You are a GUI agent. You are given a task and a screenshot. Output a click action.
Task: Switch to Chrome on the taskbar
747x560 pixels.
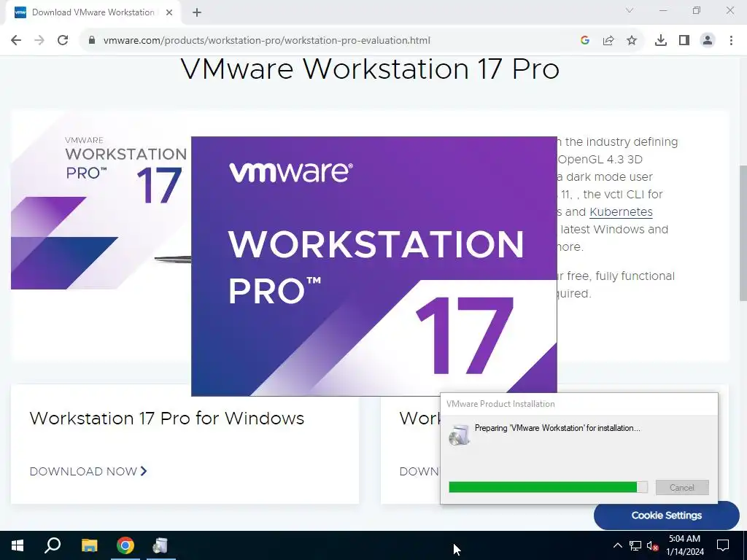coord(125,545)
